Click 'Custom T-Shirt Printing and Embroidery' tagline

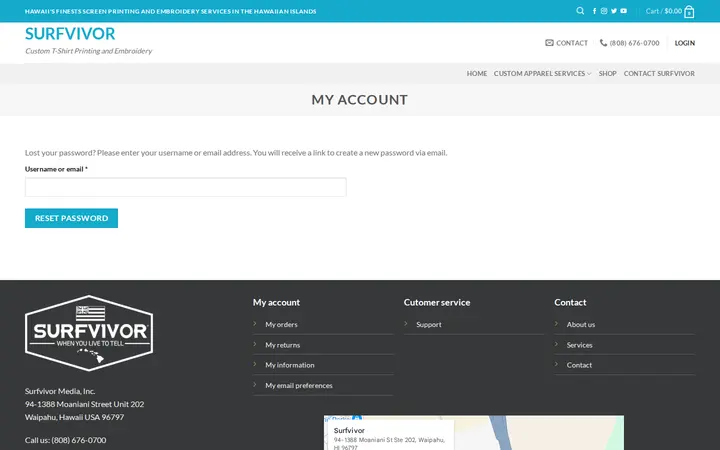point(89,51)
